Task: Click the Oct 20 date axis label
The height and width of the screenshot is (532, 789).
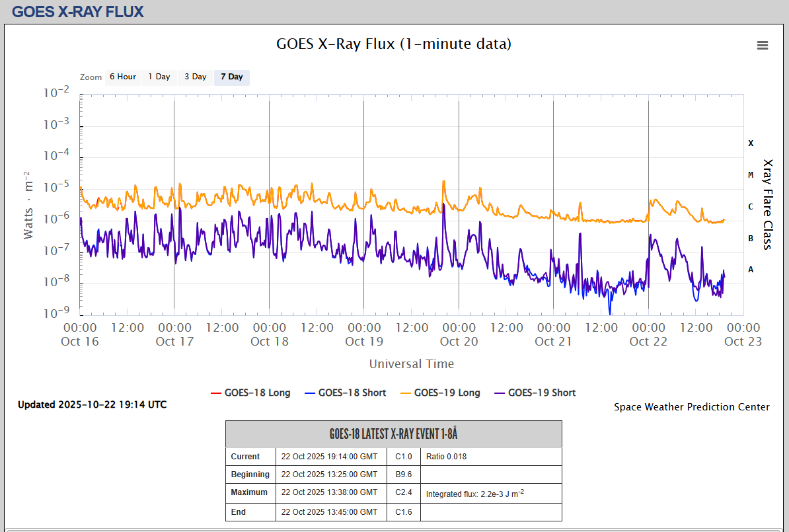Action: (x=459, y=341)
